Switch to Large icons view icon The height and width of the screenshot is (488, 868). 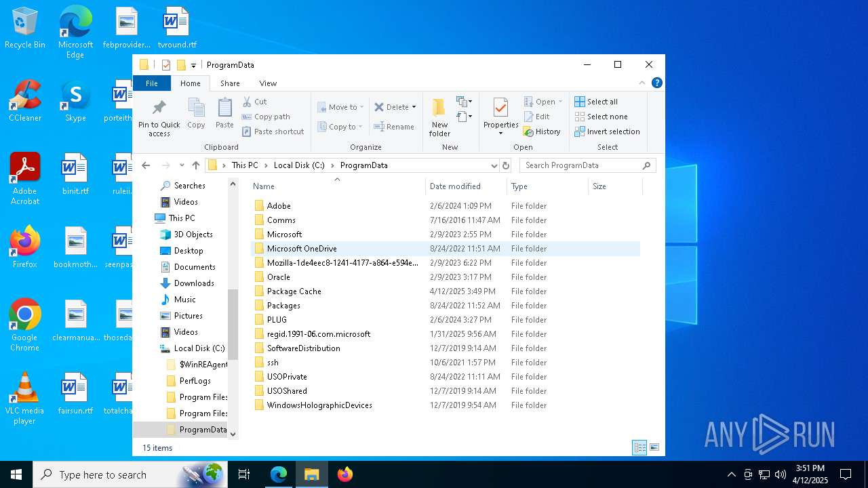654,447
